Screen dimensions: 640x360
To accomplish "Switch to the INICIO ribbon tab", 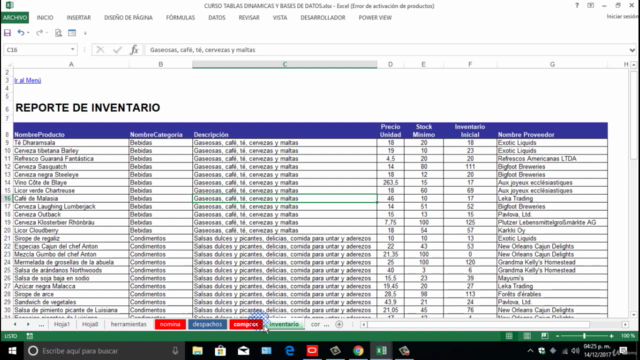I will pos(45,18).
